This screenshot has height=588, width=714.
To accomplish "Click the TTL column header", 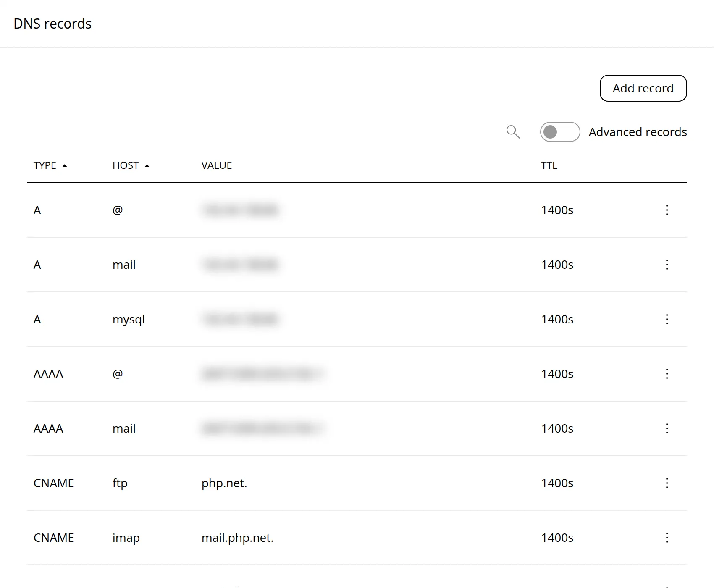I will click(549, 165).
